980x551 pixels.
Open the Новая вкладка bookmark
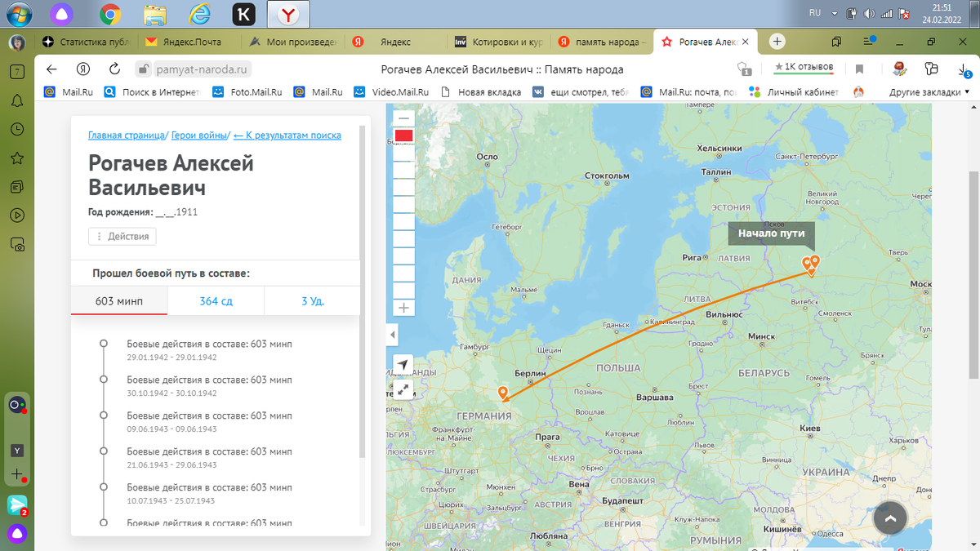point(480,92)
